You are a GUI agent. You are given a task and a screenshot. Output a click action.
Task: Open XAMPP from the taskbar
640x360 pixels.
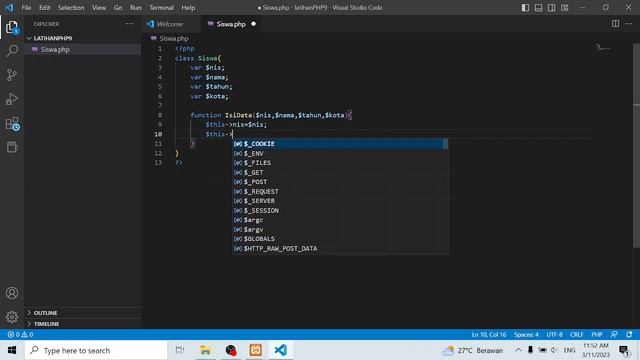click(256, 350)
